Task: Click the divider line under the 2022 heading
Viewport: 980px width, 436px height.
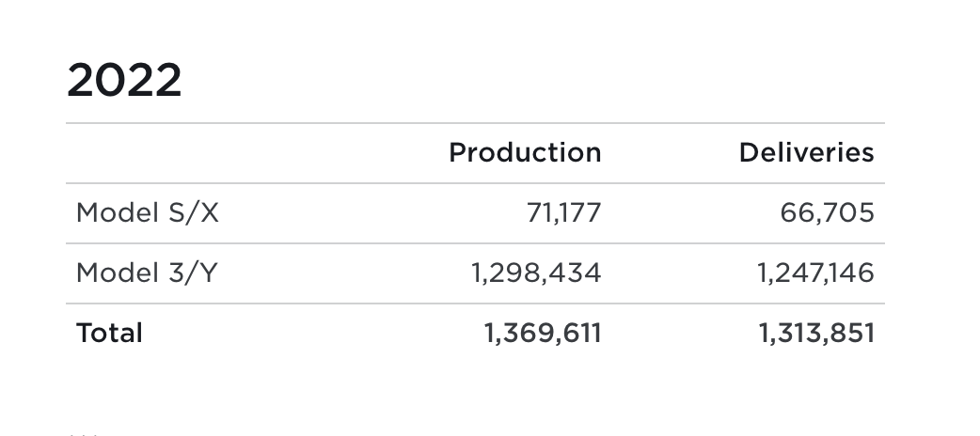Action: point(476,123)
